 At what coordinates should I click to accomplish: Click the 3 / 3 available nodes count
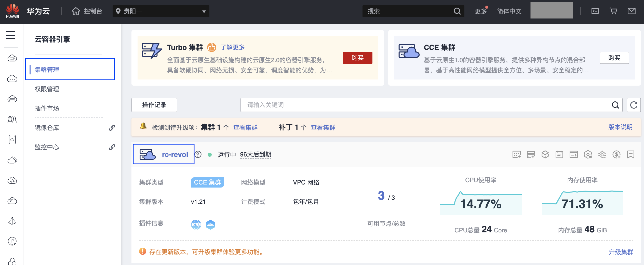coord(386,196)
